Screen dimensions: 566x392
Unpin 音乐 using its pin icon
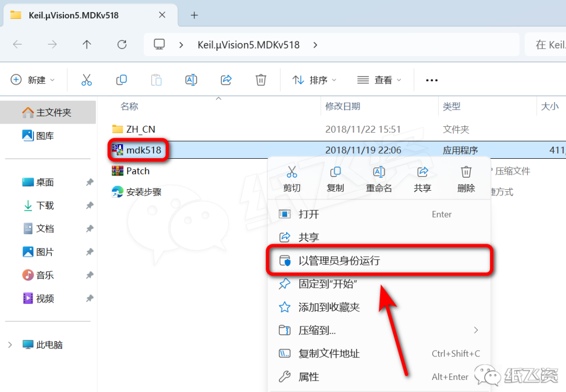pyautogui.click(x=90, y=275)
